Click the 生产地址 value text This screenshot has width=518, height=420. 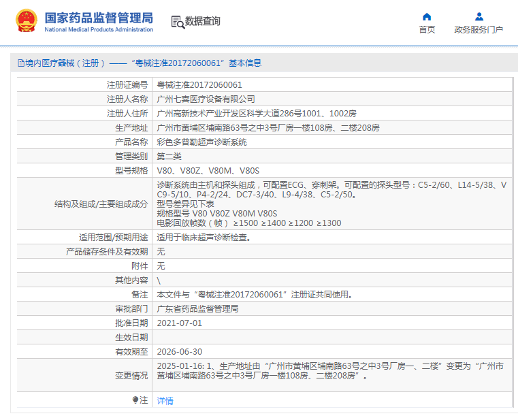[x=268, y=127]
